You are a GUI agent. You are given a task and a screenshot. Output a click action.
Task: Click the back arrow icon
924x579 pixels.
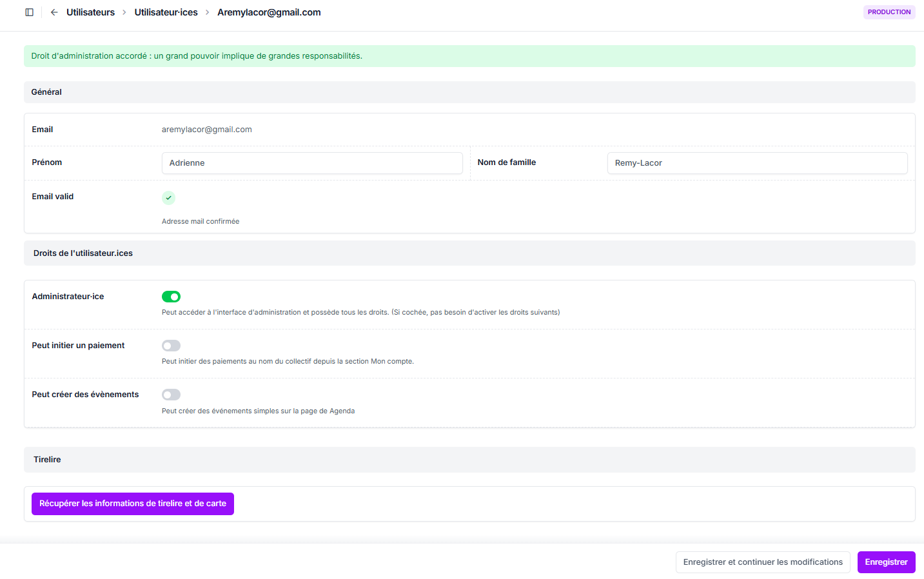54,12
